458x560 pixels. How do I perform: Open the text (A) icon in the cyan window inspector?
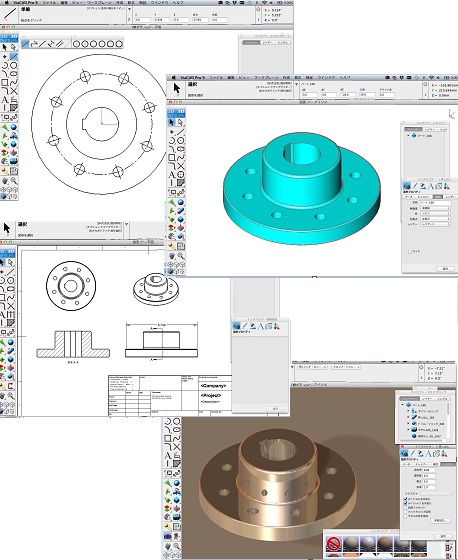point(430,186)
